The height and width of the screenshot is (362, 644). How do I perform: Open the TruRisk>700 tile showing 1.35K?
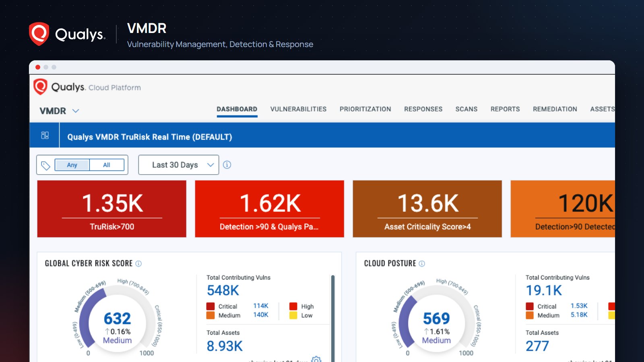click(x=112, y=209)
